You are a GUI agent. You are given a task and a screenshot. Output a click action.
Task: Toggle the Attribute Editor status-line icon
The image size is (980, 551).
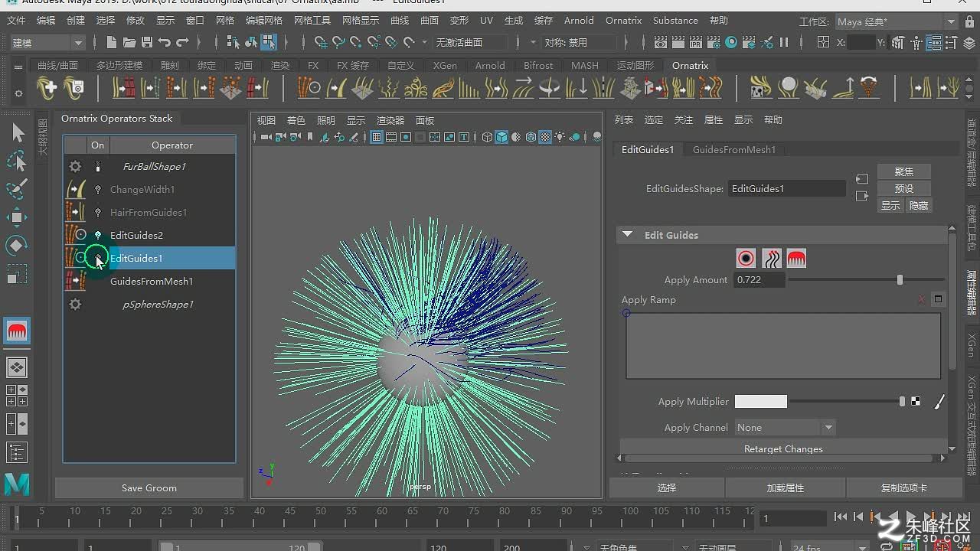pos(934,43)
